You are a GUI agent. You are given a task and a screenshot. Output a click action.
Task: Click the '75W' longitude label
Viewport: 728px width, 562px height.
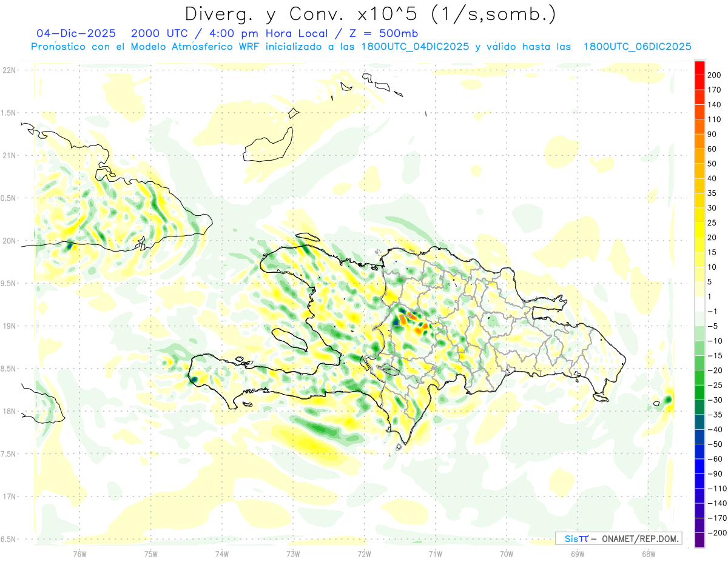point(151,554)
